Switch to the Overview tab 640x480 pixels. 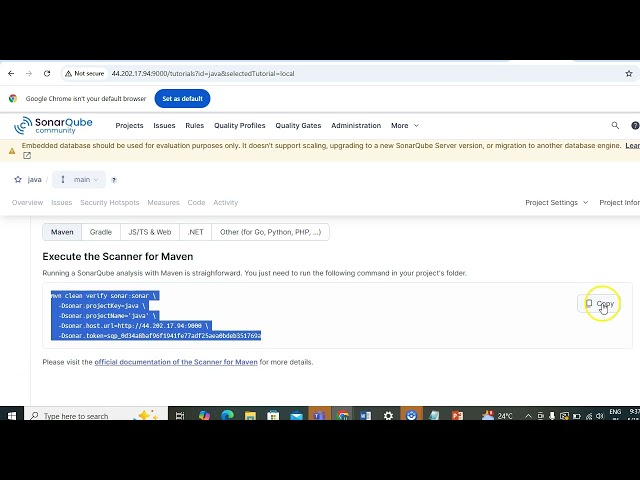pos(27,202)
